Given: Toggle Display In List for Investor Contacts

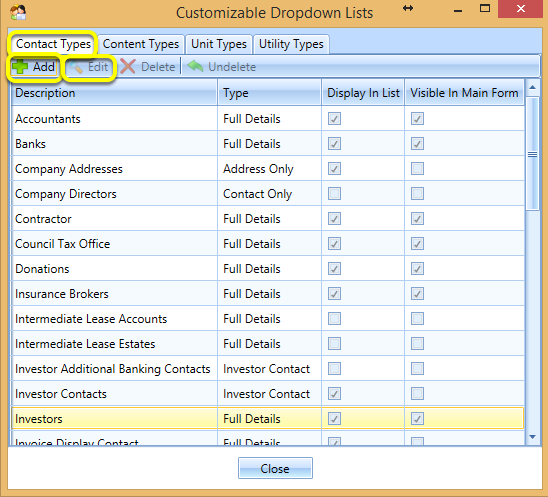Looking at the screenshot, I should pyautogui.click(x=334, y=394).
